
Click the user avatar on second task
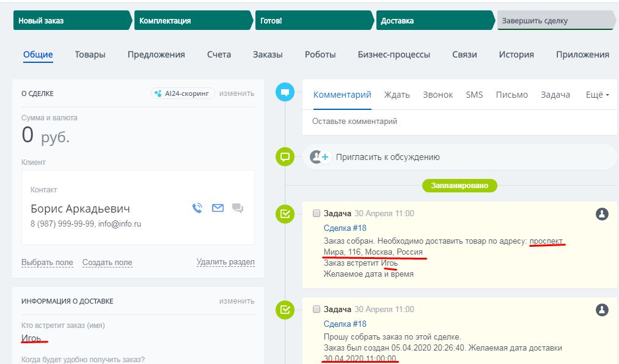pos(602,310)
